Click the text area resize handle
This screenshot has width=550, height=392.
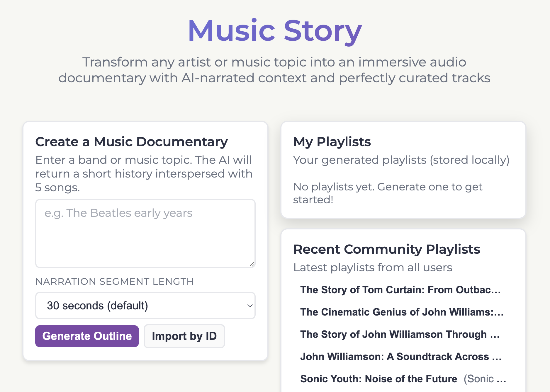(x=252, y=264)
